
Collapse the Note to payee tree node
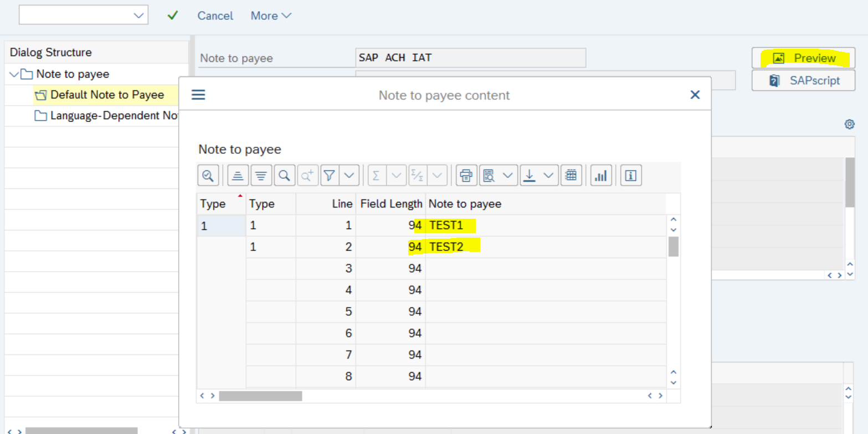[x=14, y=74]
